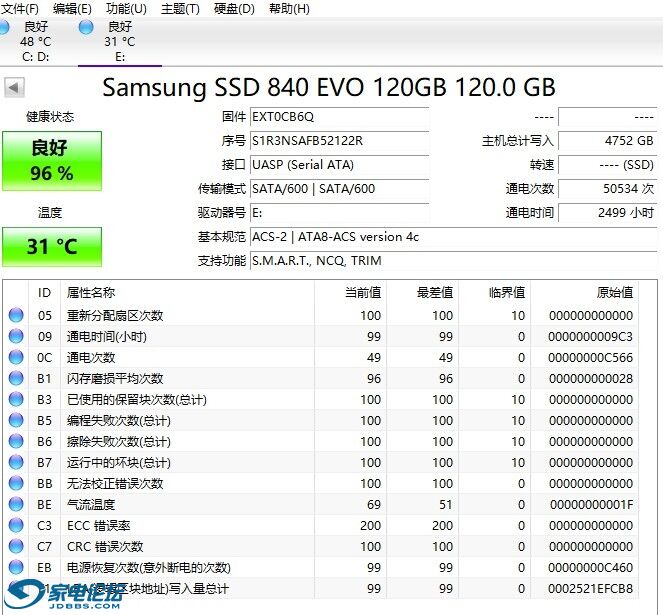Select the C: D: disk tab at 48 °C

pyautogui.click(x=36, y=41)
